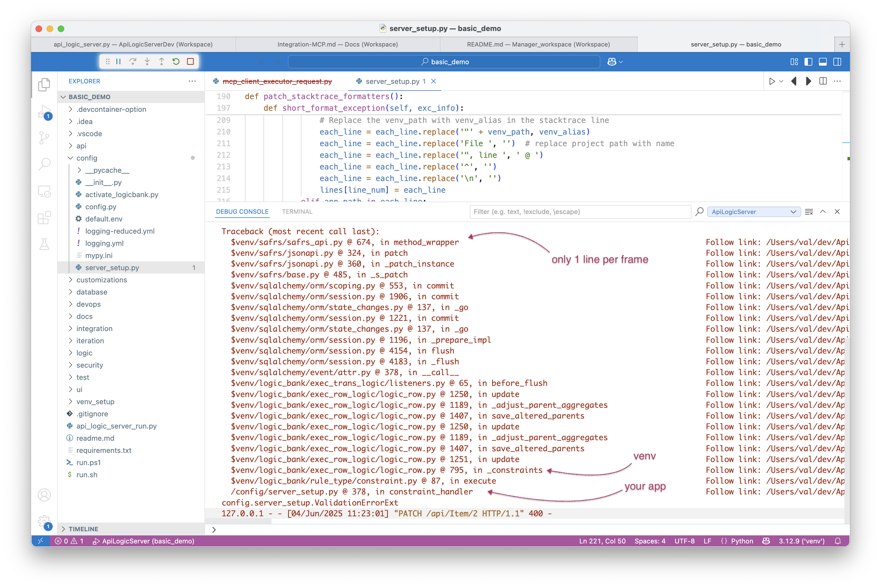Collapse the config folder
The image size is (881, 588).
(x=131, y=158)
